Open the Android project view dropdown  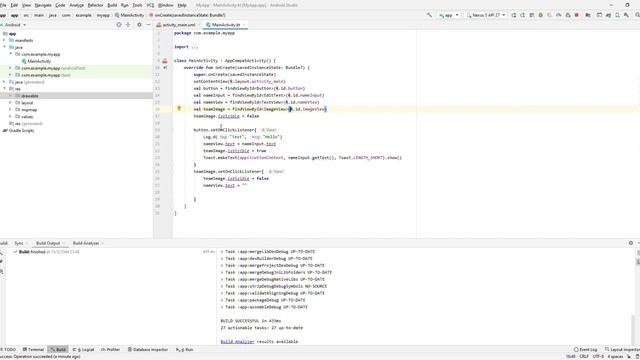tap(14, 25)
